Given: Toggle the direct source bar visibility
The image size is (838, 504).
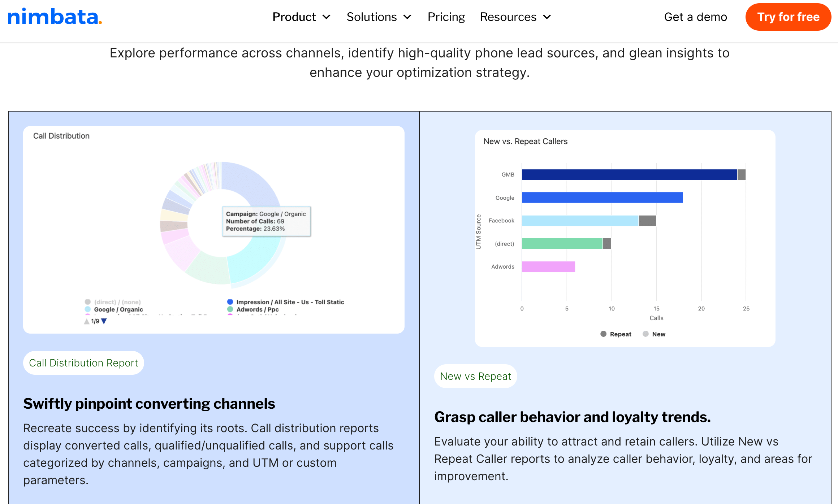Looking at the screenshot, I should (504, 243).
